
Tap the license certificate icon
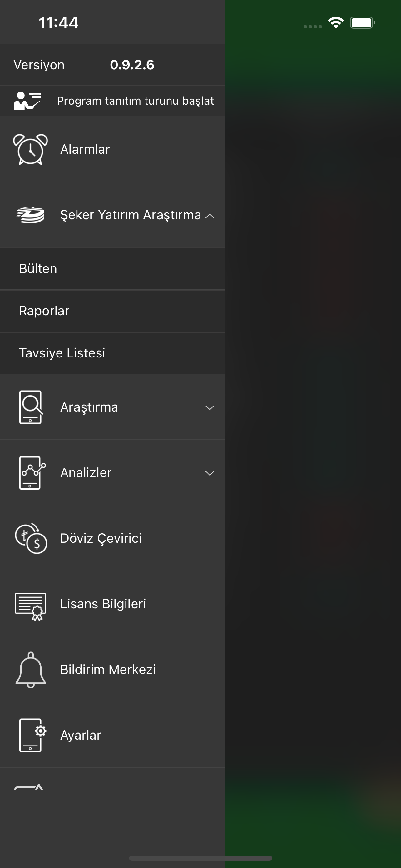(x=31, y=606)
